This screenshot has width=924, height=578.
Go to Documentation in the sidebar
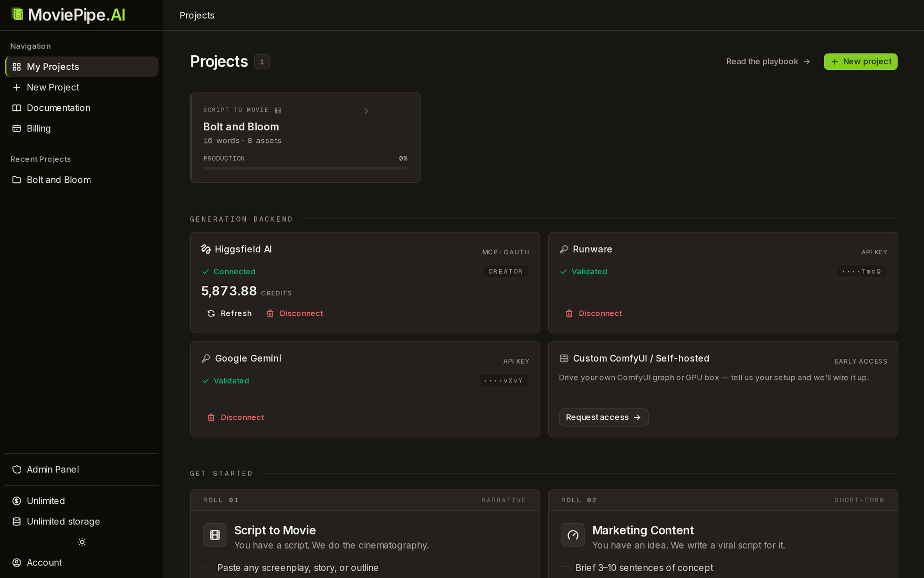[82, 108]
